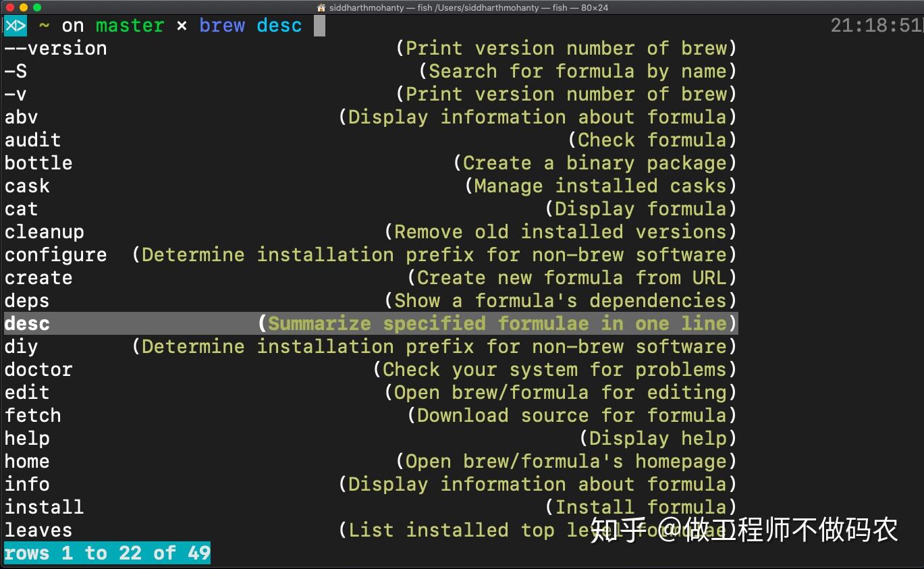
Task: Pick the 'home' completion
Action: point(27,462)
